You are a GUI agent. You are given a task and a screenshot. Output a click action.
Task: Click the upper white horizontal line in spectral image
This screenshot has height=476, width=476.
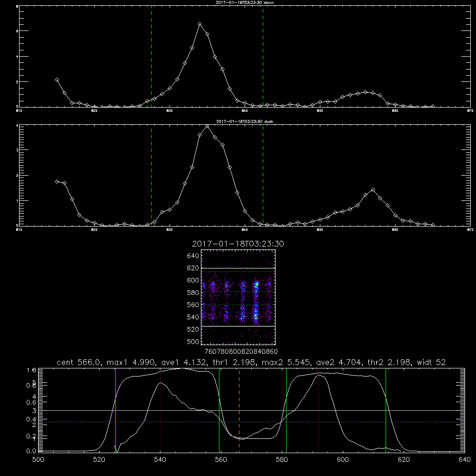point(238,268)
